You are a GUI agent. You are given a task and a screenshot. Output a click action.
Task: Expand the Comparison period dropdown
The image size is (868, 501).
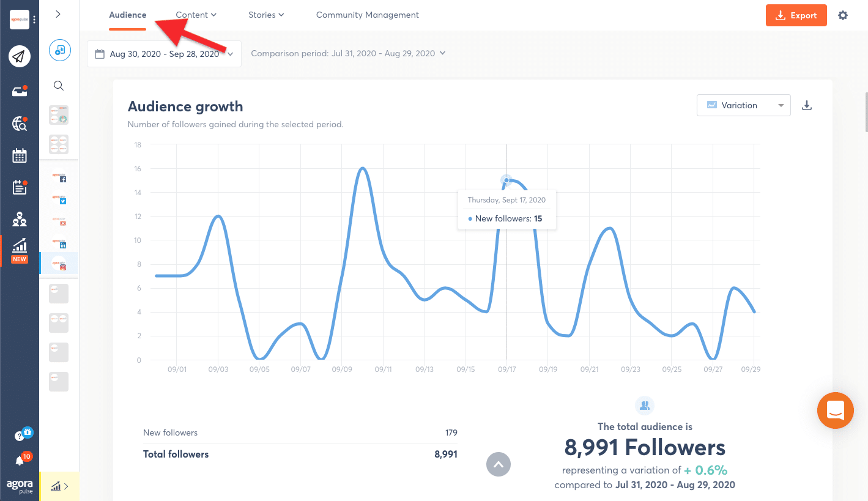click(x=348, y=53)
